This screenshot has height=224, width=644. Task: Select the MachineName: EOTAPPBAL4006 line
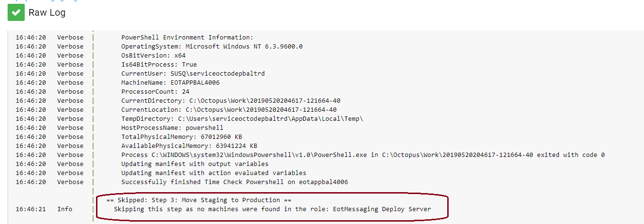[171, 83]
